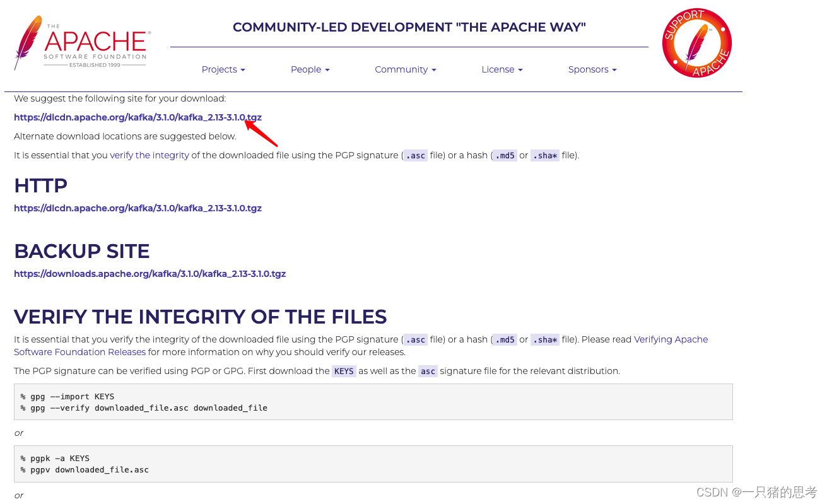Click the downloads.apache.org backup site link
Viewport: 827px width, 504px height.
[x=150, y=274]
